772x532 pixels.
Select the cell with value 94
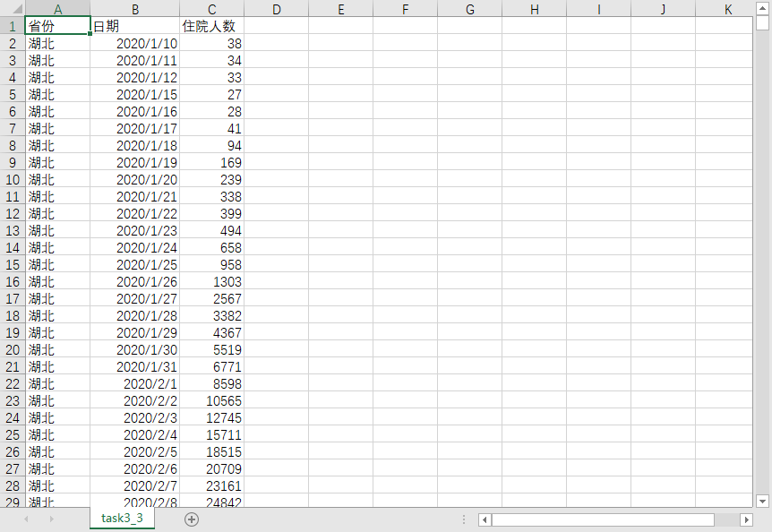[x=211, y=145]
